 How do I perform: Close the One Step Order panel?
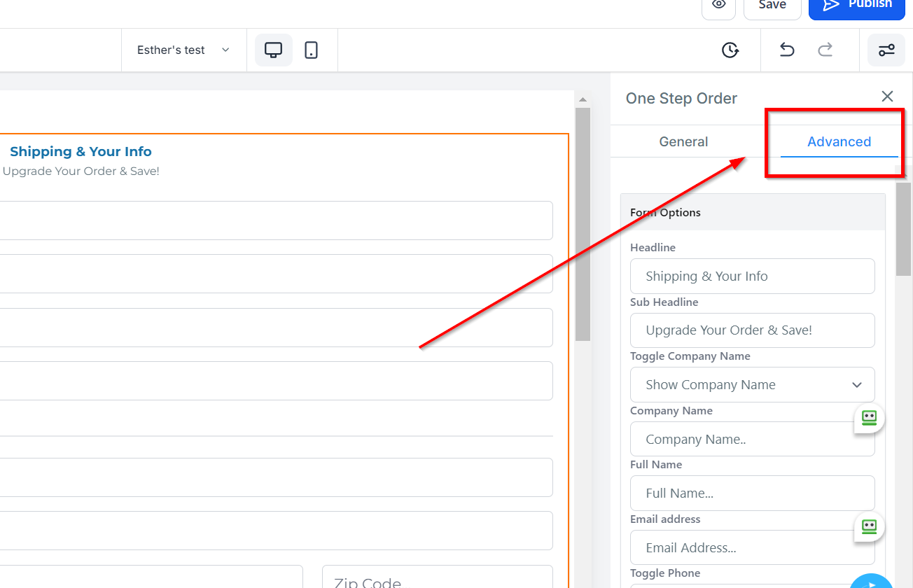point(887,97)
